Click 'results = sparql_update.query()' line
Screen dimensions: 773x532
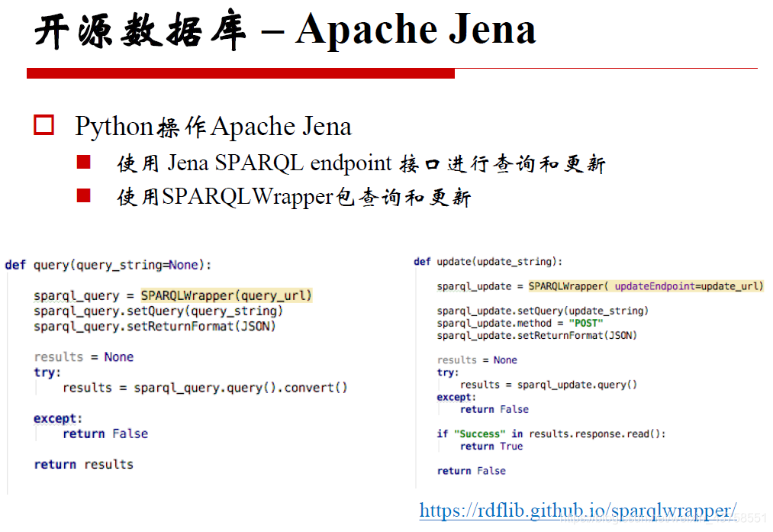click(549, 385)
